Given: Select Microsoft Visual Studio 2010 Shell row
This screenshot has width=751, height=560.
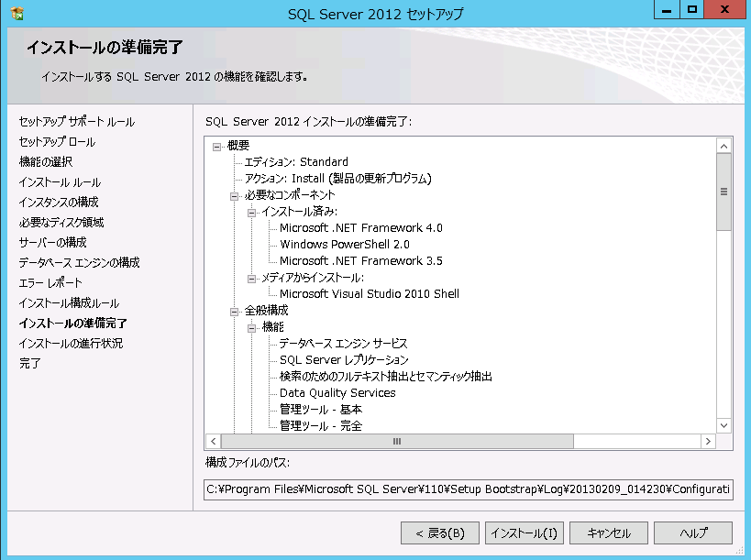Looking at the screenshot, I should pyautogui.click(x=370, y=294).
